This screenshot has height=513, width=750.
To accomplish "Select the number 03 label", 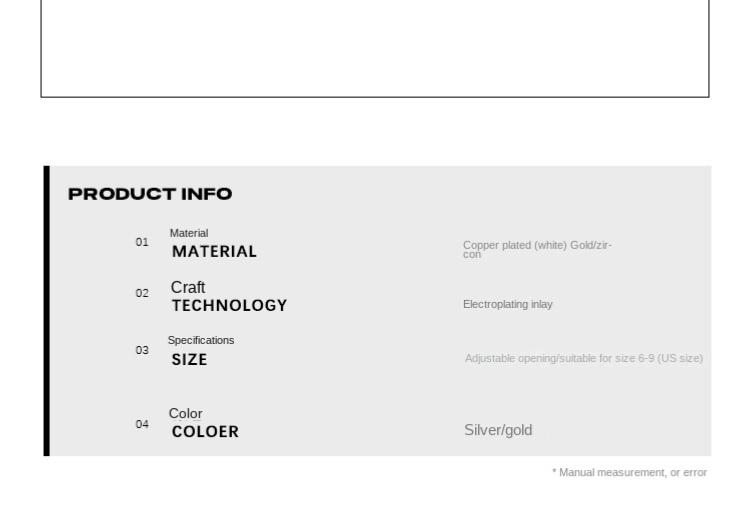I will tap(142, 350).
